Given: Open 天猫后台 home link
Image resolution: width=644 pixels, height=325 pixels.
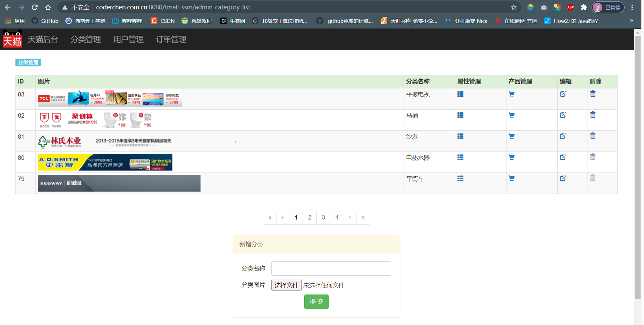Looking at the screenshot, I should click(43, 39).
